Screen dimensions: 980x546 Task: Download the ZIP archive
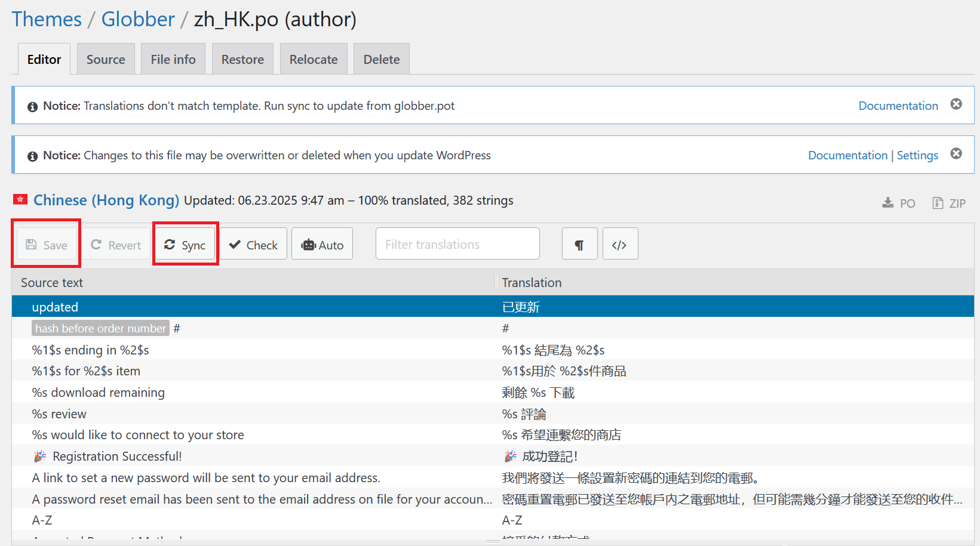[949, 203]
